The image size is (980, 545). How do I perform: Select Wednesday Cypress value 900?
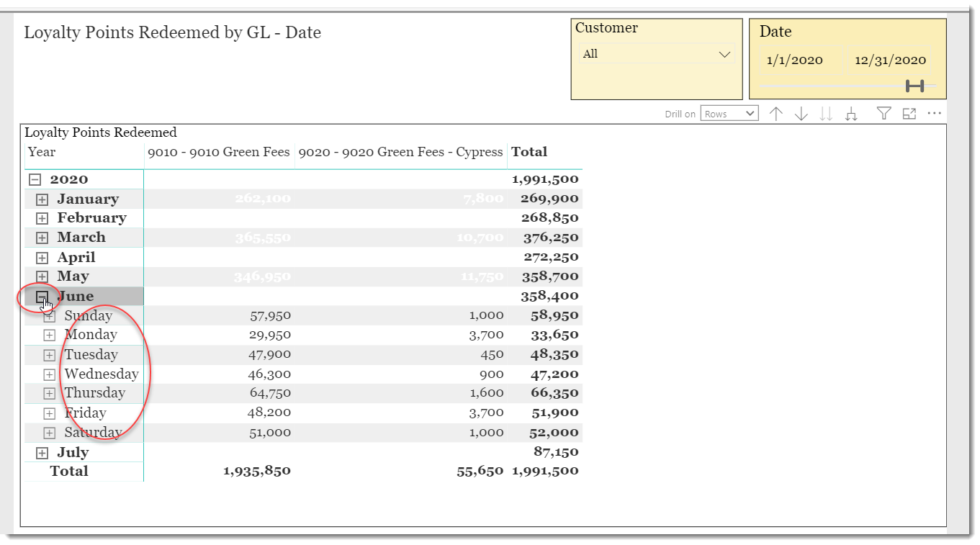tap(493, 374)
